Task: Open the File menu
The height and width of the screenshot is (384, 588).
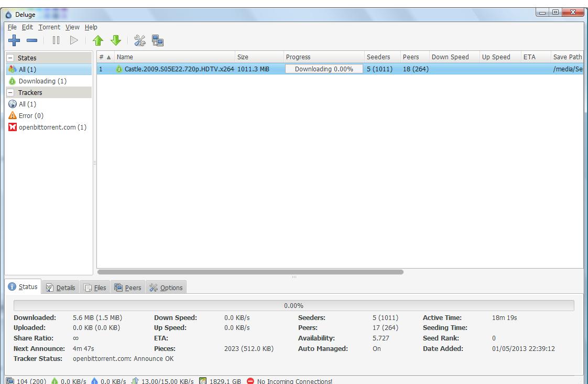Action: (x=12, y=27)
